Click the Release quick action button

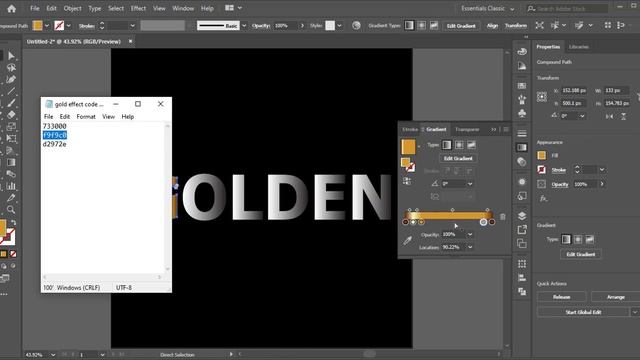561,297
